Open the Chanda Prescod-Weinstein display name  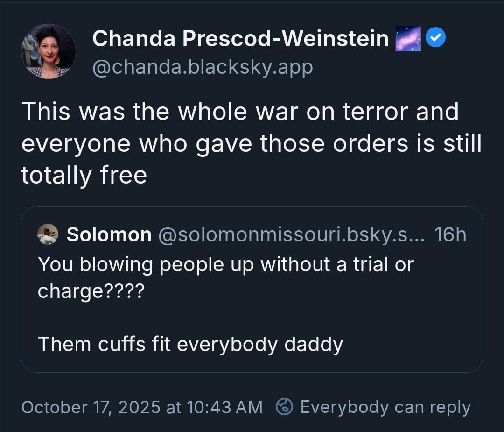click(240, 38)
